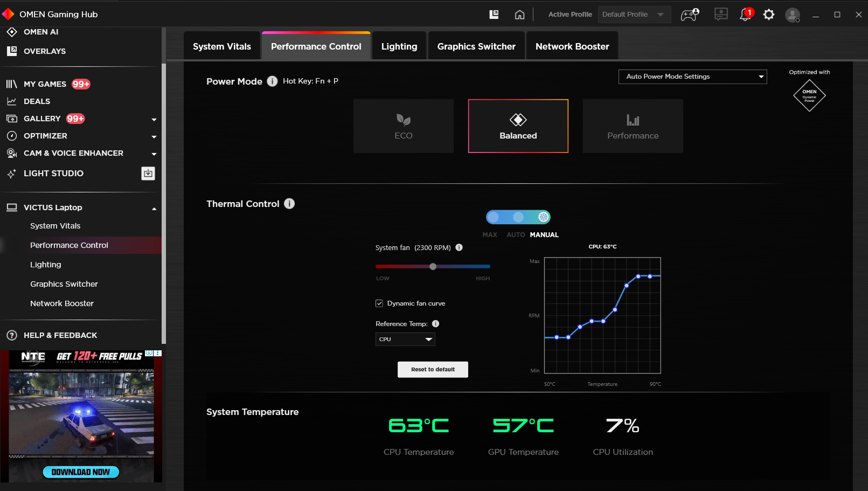Viewport: 868px width, 491px height.
Task: Switch to the System Vitals tab
Action: (x=222, y=46)
